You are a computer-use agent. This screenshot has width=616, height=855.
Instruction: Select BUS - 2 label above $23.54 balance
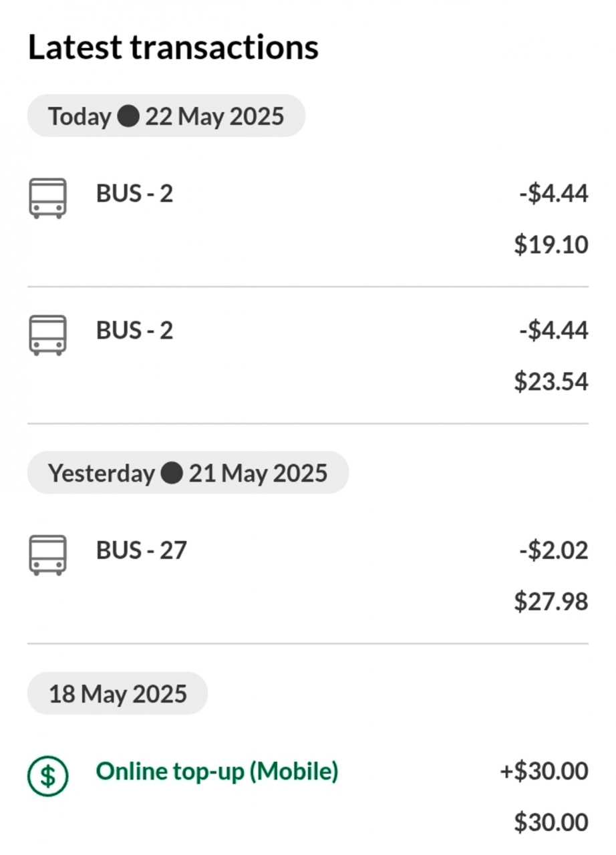tap(134, 331)
